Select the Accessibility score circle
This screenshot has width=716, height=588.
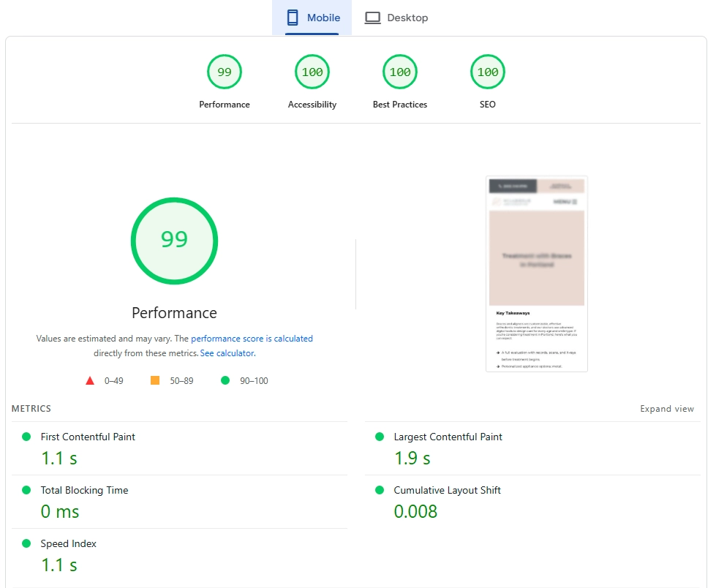[312, 71]
